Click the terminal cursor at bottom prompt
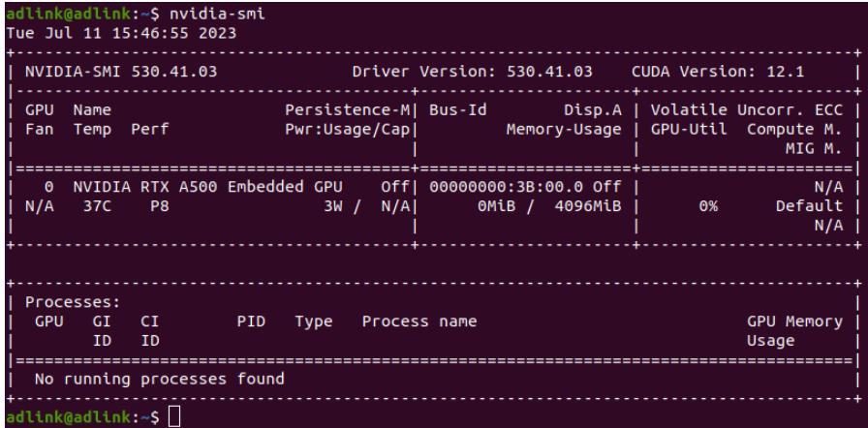 (174, 416)
